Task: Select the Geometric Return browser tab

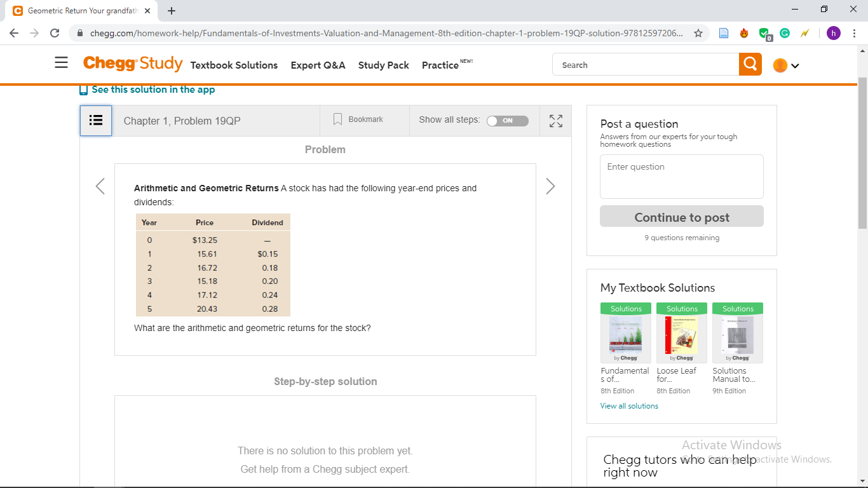Action: (x=82, y=11)
